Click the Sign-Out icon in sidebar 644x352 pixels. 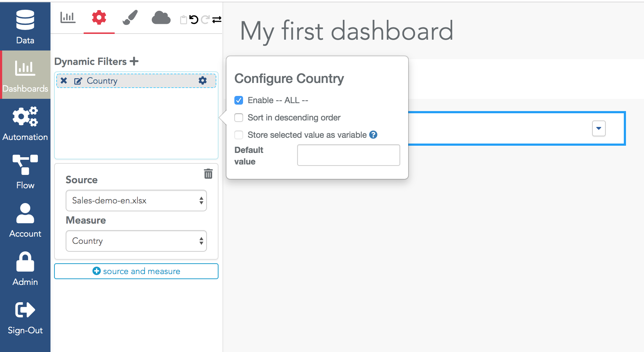25,310
